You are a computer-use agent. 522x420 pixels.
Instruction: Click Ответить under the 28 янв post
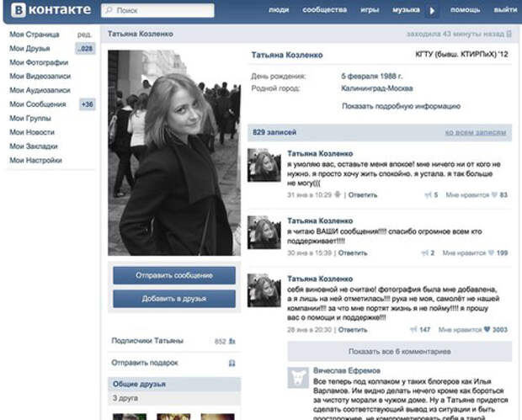353,330
